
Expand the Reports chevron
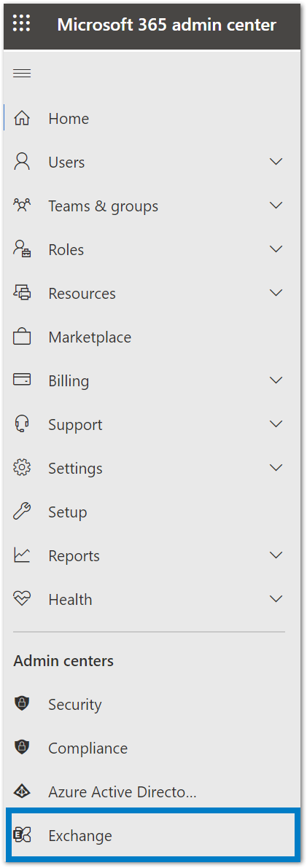coord(276,556)
